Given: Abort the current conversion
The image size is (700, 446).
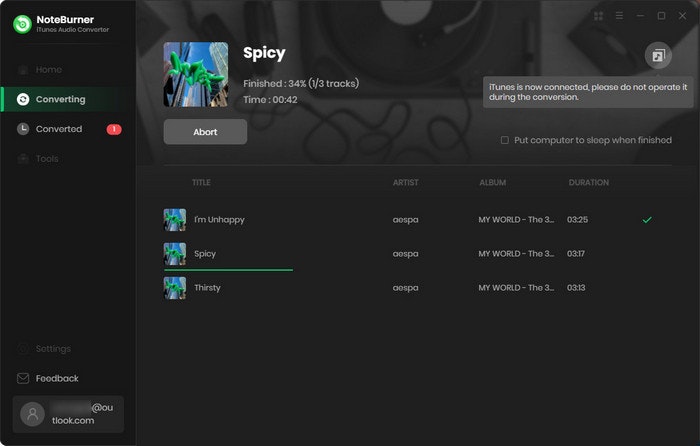Looking at the screenshot, I should tap(205, 132).
